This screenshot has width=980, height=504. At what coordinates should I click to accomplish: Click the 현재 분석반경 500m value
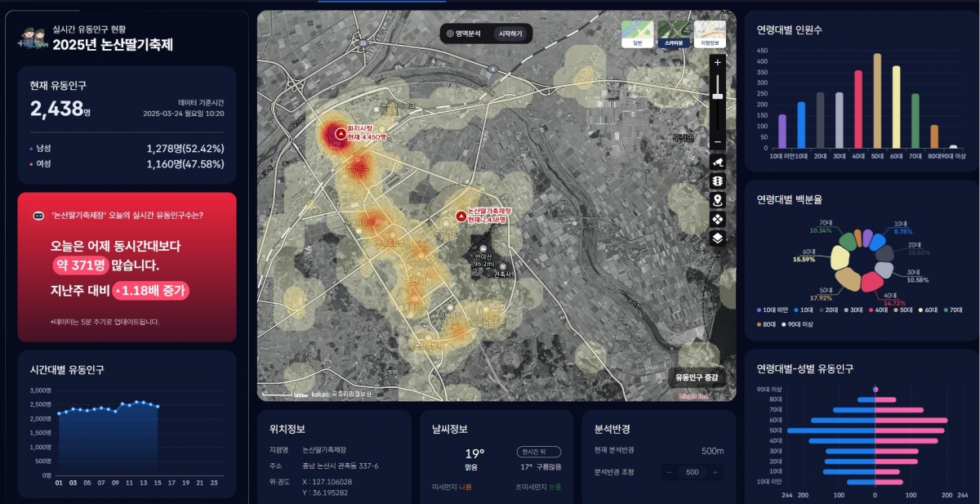[713, 451]
